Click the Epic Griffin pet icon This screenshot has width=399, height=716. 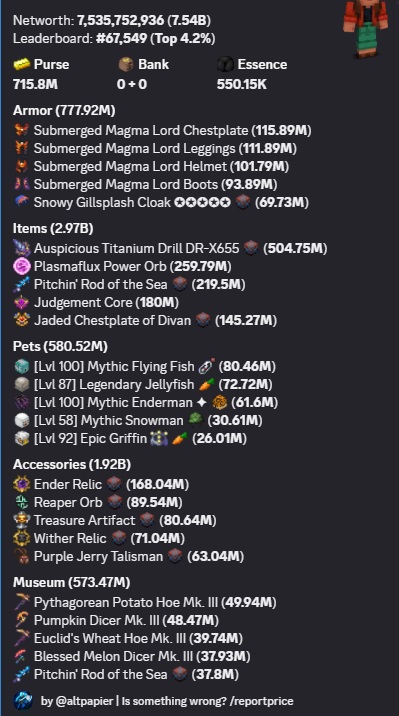pyautogui.click(x=21, y=439)
